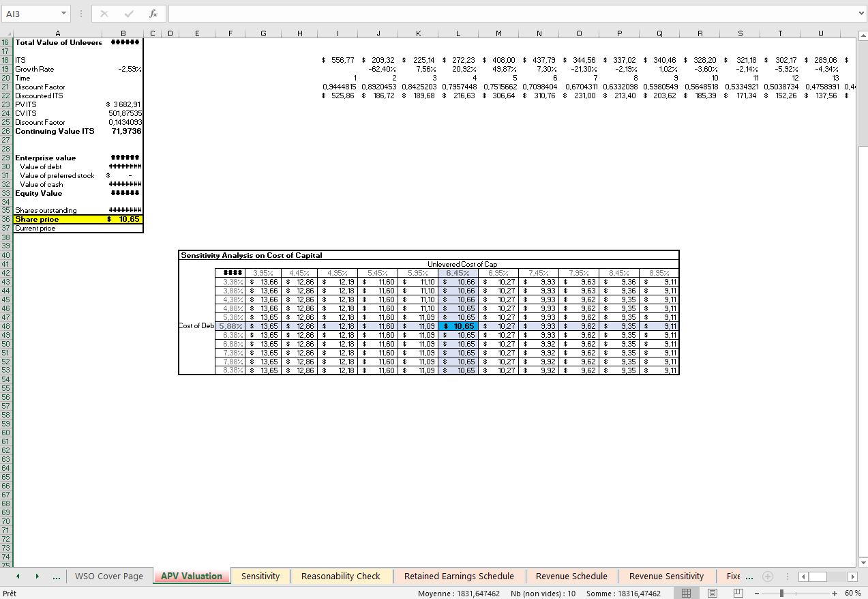Click the Select All corner triangle

click(x=7, y=33)
